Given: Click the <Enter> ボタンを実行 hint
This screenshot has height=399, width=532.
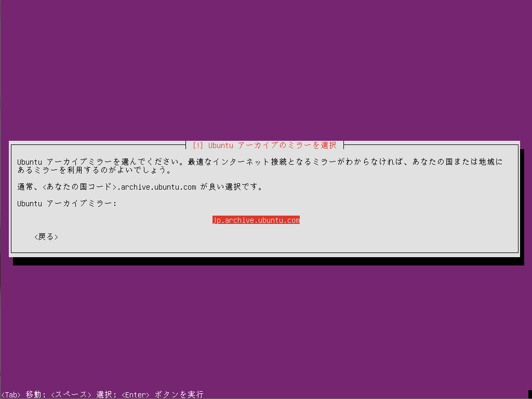Looking at the screenshot, I should (x=163, y=395).
